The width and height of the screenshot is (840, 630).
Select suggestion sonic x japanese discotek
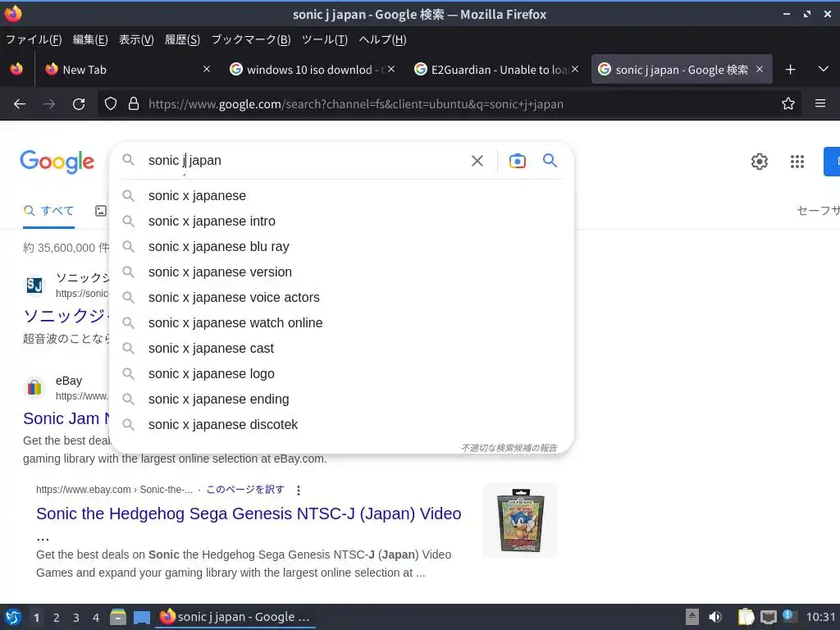pos(341,424)
